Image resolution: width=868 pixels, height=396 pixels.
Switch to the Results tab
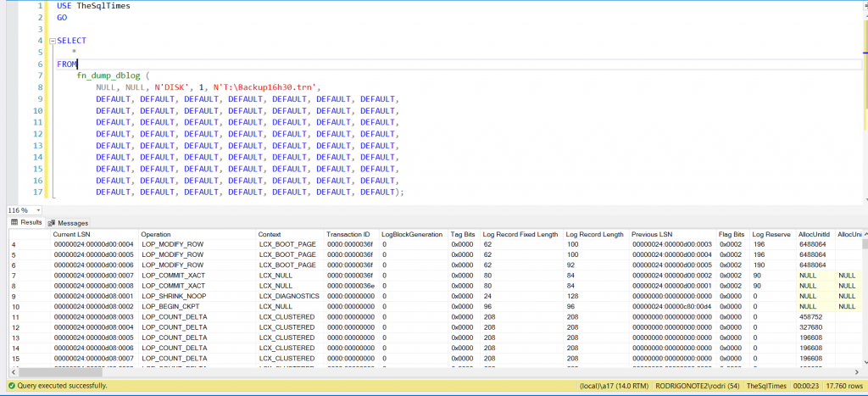coord(26,223)
